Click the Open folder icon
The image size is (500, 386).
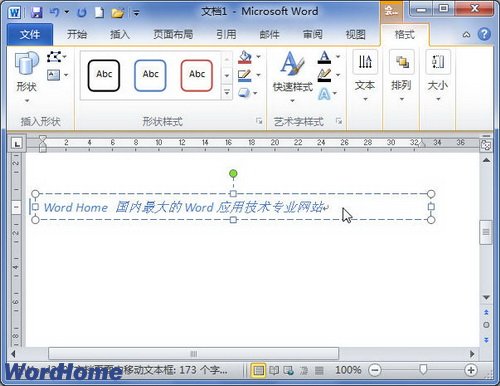pyautogui.click(x=117, y=13)
